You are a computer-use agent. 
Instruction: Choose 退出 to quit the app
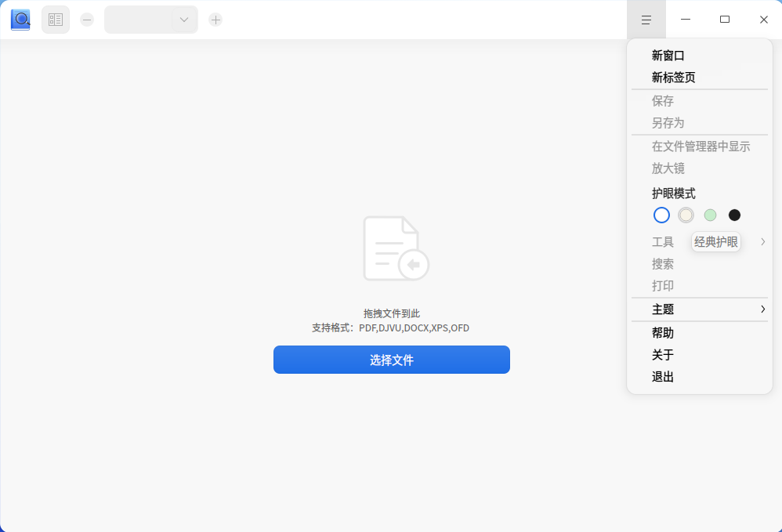click(699, 376)
